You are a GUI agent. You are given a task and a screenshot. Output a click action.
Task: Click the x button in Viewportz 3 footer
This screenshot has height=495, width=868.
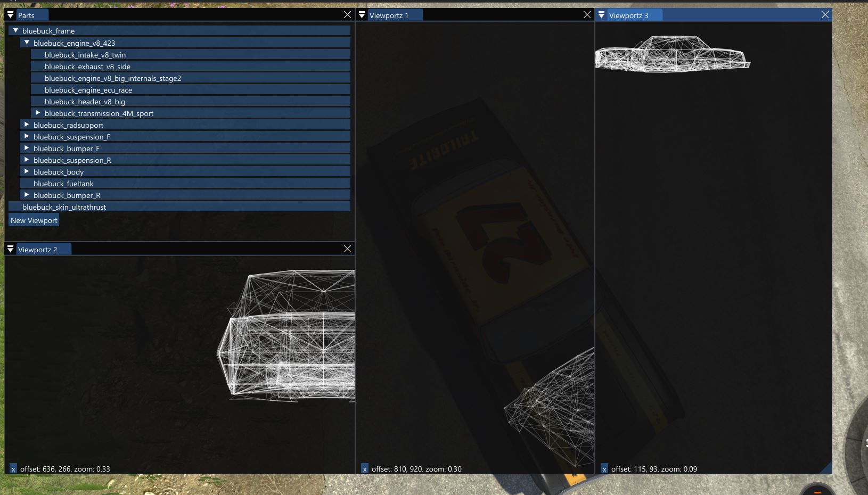[604, 469]
